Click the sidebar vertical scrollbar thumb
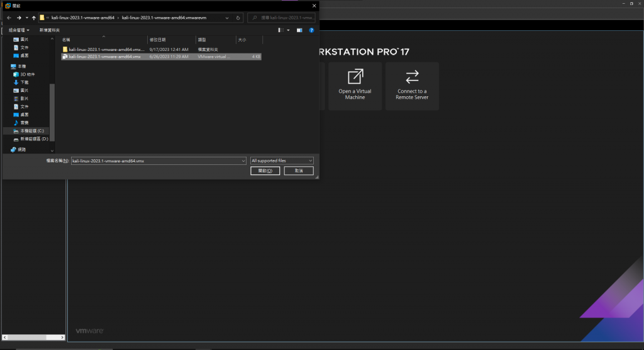The height and width of the screenshot is (350, 644). [52, 112]
